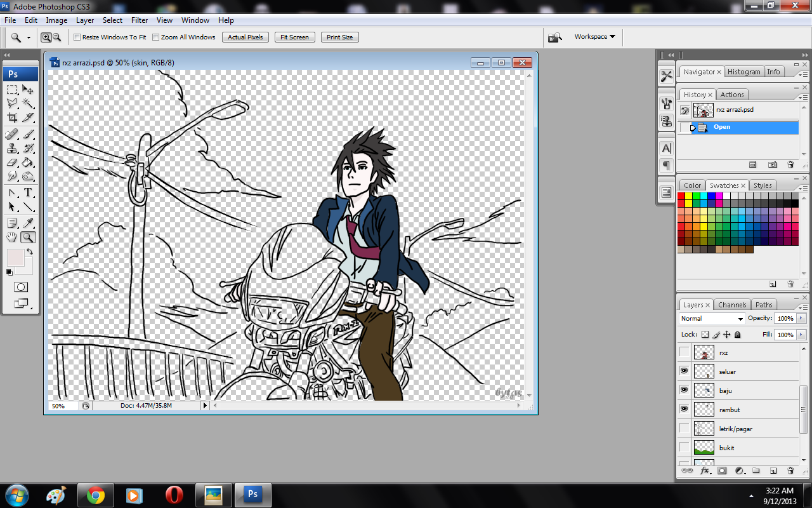Add a layer mask
The image size is (812, 508).
click(722, 471)
